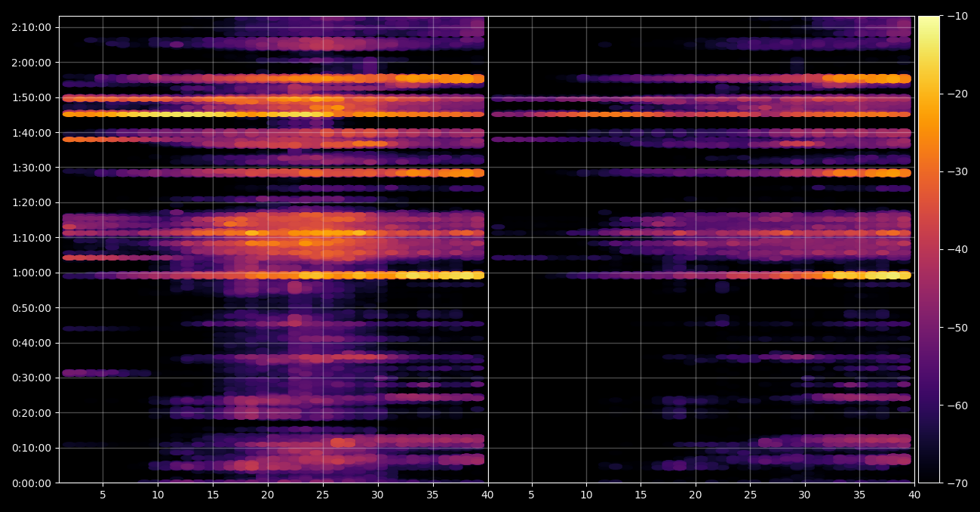The image size is (980, 512).
Task: Click the −60 colorbar scale label
Action: [957, 406]
